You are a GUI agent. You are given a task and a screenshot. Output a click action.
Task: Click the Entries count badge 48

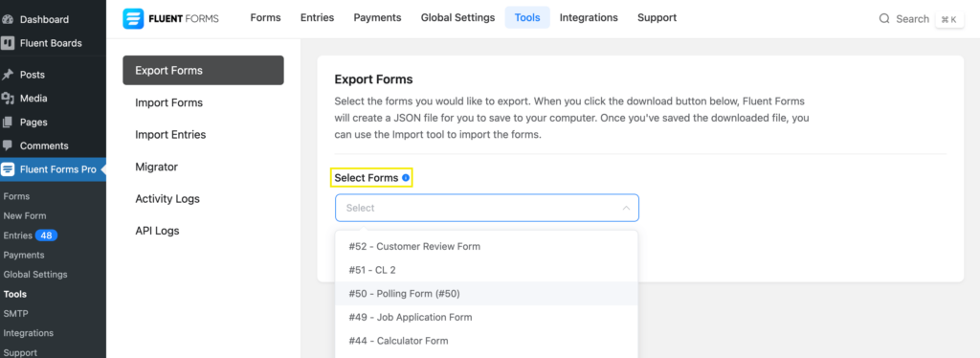pos(46,235)
